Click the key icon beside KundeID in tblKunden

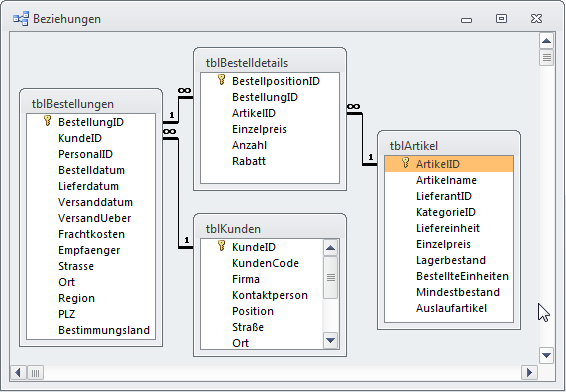[222, 246]
